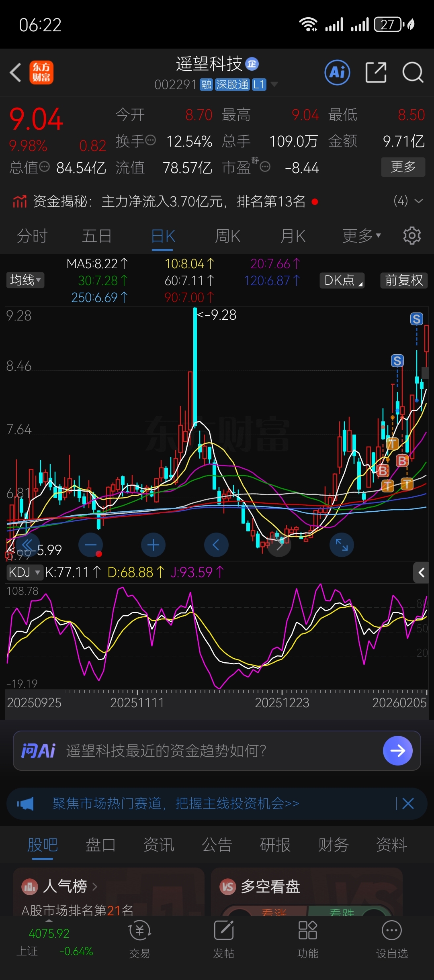Open the 财务 tab
434x980 pixels.
(334, 845)
